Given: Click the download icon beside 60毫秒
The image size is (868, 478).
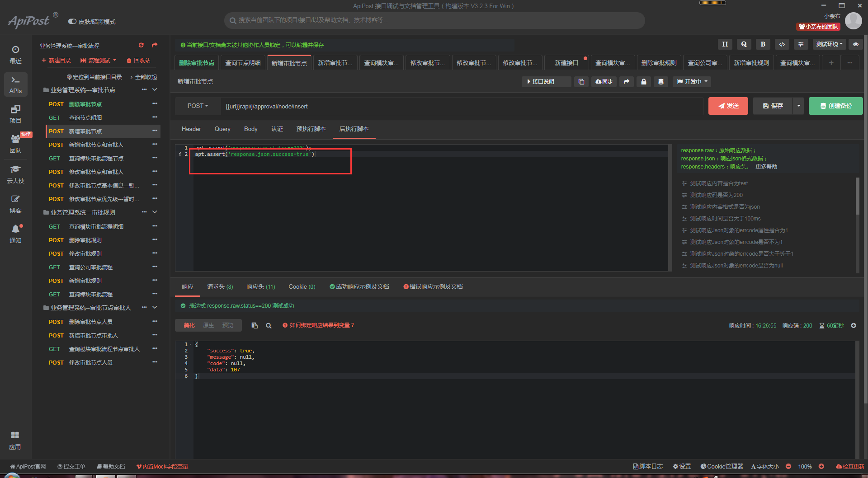Looking at the screenshot, I should click(854, 326).
